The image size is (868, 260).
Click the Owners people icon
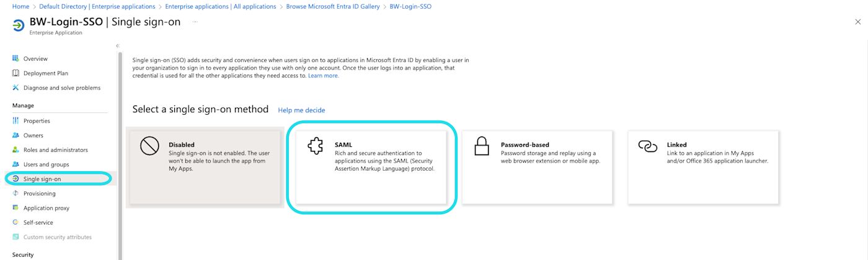pyautogui.click(x=15, y=135)
